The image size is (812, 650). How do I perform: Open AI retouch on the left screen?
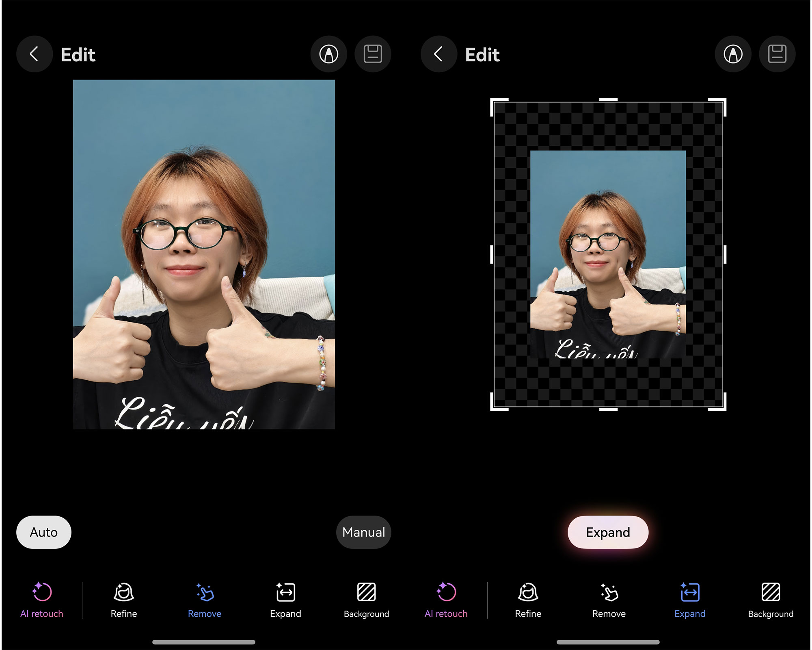click(x=42, y=600)
